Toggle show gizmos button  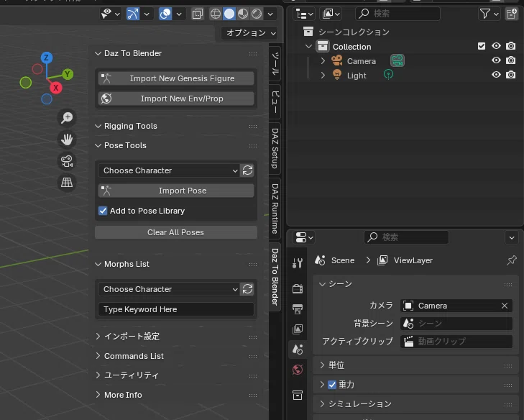click(x=133, y=14)
